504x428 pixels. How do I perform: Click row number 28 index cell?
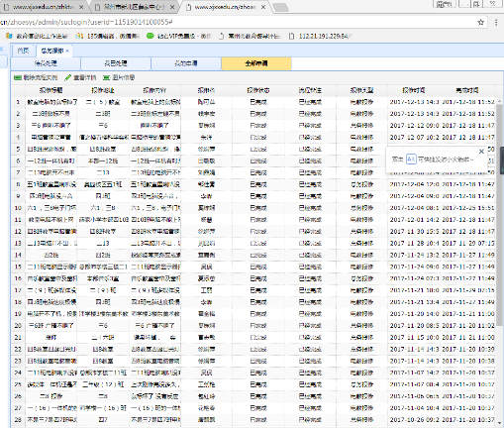click(18, 420)
